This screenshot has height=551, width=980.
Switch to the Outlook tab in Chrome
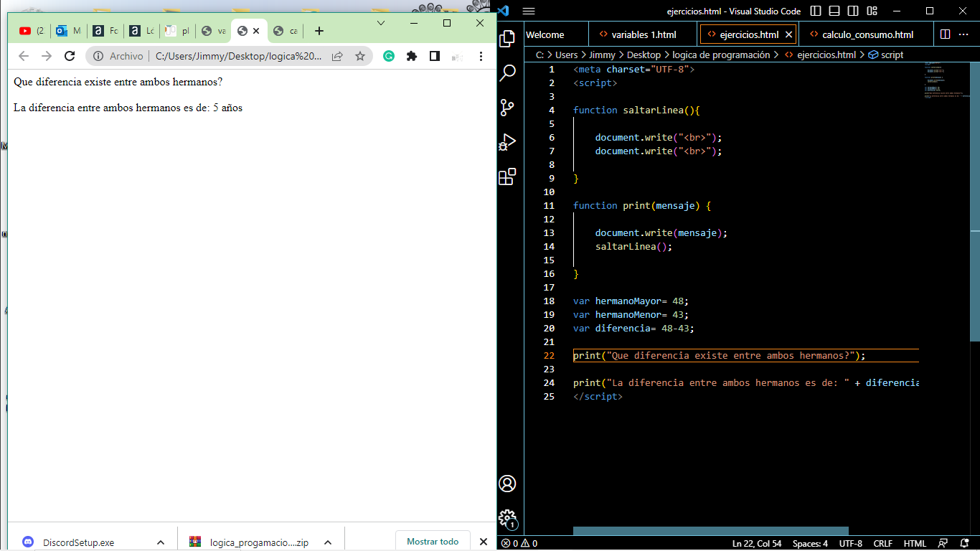pos(69,31)
